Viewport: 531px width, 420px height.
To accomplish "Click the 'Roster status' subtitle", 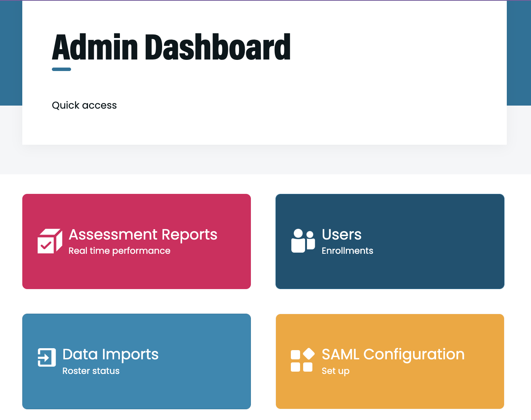I will pos(91,371).
